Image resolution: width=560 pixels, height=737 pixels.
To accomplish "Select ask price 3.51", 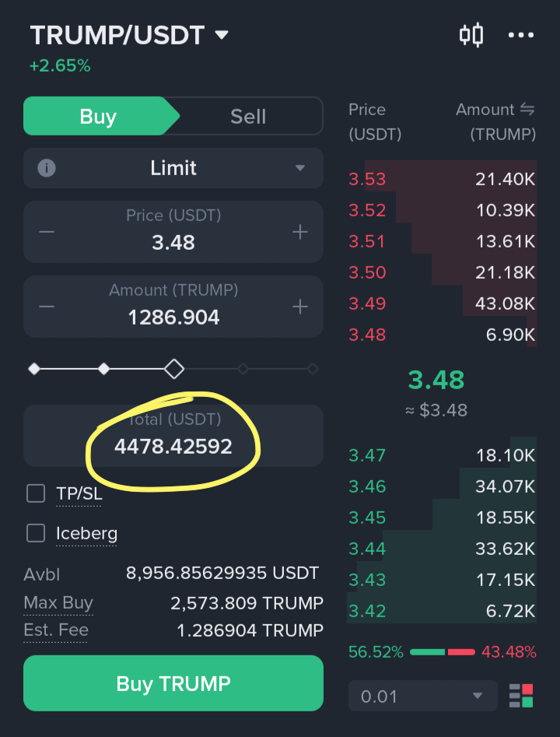I will (x=366, y=241).
